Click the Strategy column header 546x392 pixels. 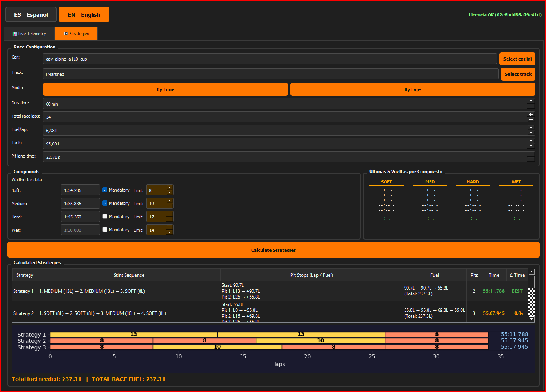tap(25, 275)
